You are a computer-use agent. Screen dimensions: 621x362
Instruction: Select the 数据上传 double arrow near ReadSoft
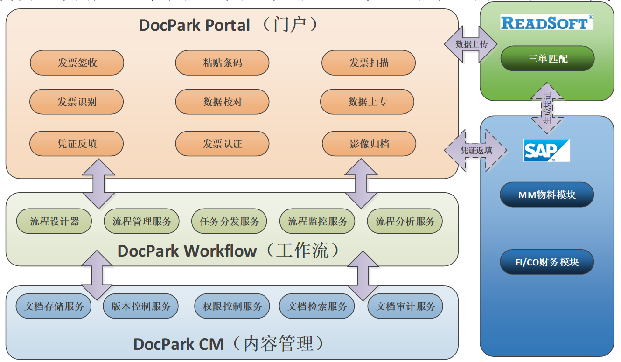pyautogui.click(x=471, y=44)
